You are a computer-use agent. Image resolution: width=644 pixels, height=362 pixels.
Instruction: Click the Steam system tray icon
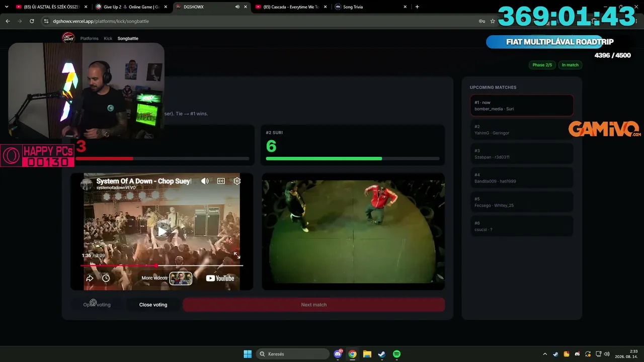coord(555,354)
